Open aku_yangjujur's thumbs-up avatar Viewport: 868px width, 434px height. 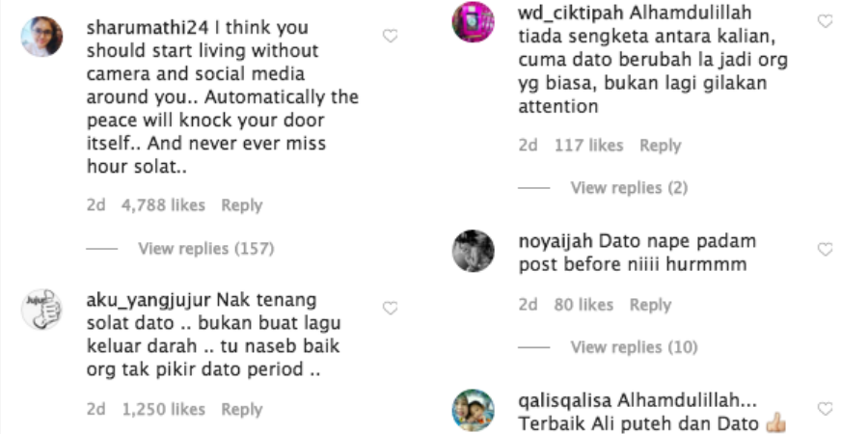[x=41, y=309]
